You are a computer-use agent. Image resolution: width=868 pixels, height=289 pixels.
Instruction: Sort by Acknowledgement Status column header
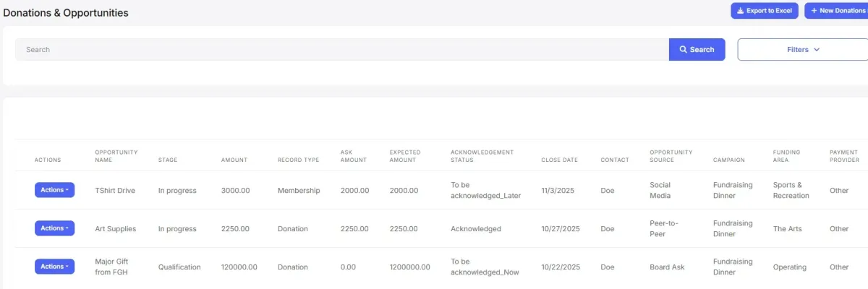482,156
